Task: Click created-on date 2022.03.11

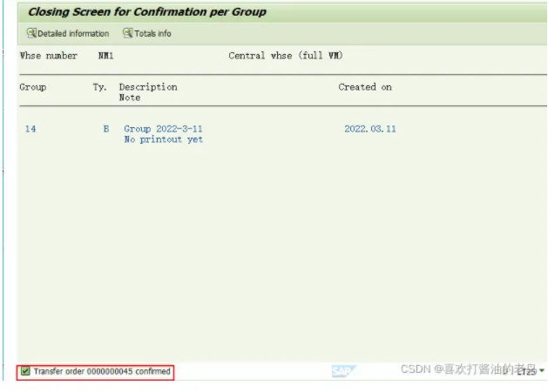Action: coord(370,129)
